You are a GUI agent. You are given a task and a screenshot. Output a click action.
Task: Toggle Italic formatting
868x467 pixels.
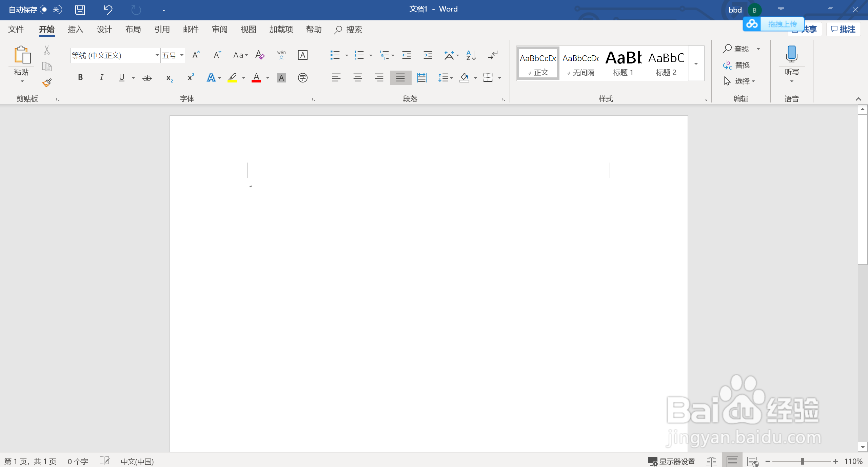pyautogui.click(x=101, y=78)
